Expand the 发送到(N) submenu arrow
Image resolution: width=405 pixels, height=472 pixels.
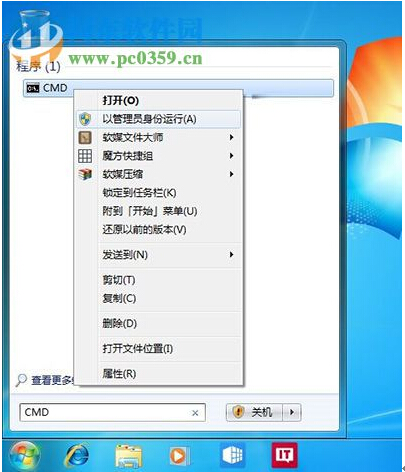(231, 255)
